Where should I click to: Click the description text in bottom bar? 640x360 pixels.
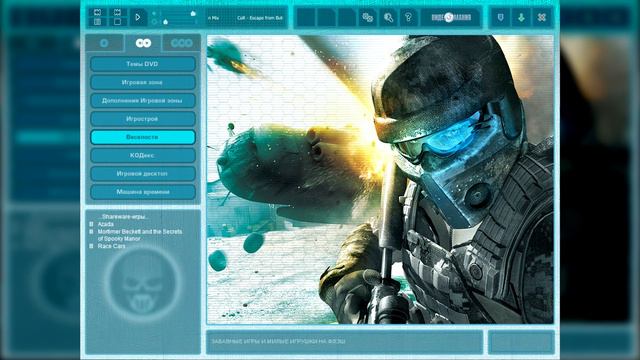pyautogui.click(x=278, y=341)
